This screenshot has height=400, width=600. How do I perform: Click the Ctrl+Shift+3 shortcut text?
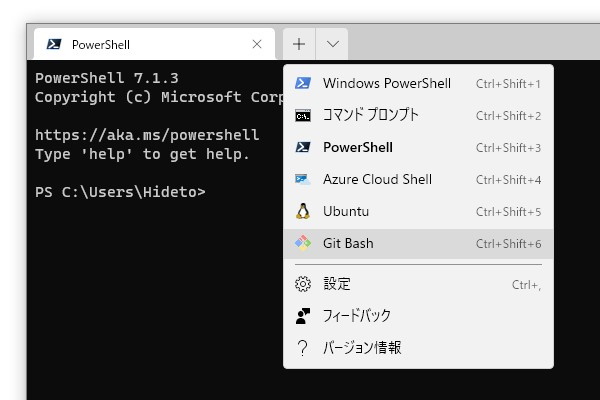pyautogui.click(x=509, y=148)
